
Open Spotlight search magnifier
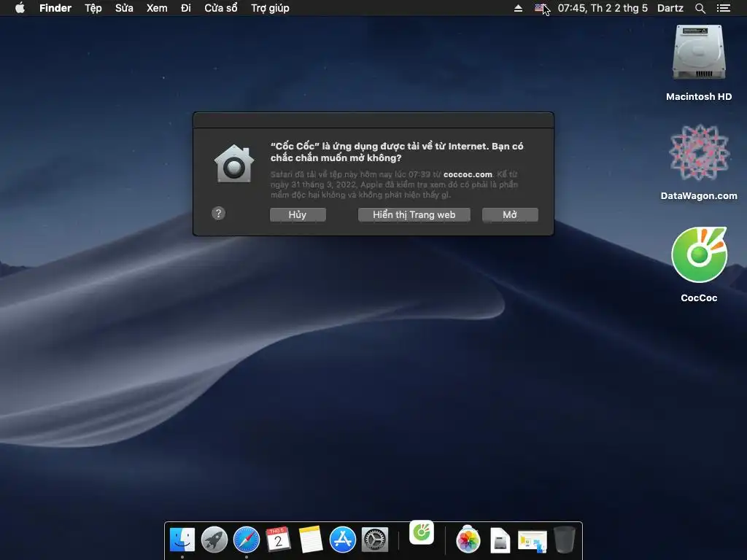point(700,8)
